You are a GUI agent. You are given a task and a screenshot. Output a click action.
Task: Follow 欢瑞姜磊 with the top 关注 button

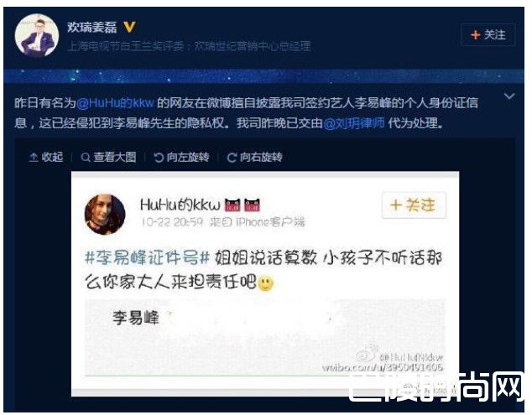tap(488, 34)
